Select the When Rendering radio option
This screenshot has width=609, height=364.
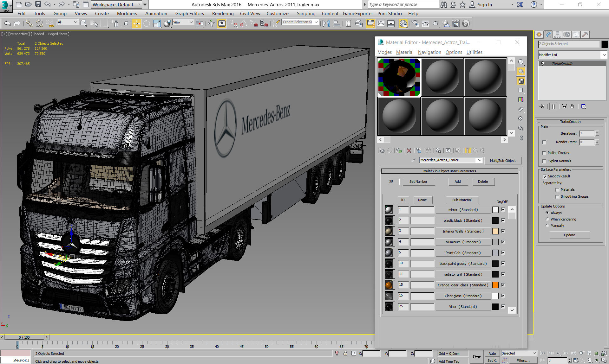click(547, 219)
